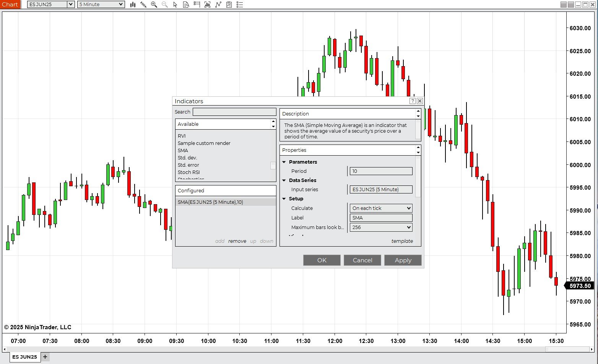Click the left arrow of horizontal scrollbar

point(5,349)
